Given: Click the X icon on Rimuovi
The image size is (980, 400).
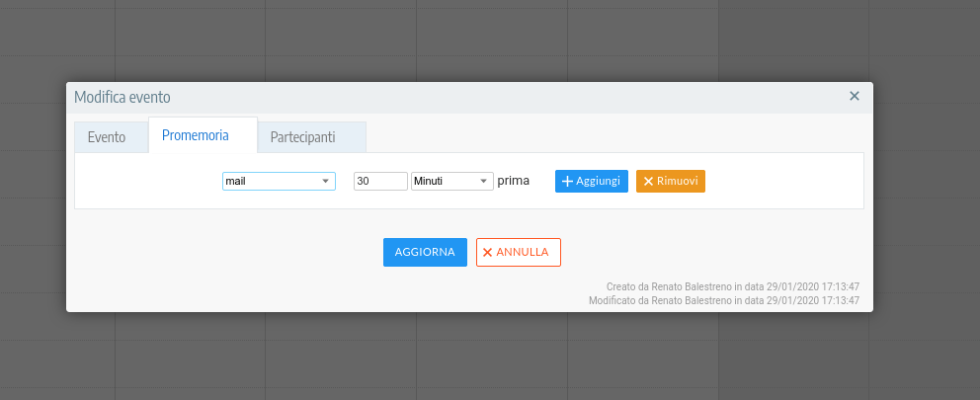Looking at the screenshot, I should [649, 182].
